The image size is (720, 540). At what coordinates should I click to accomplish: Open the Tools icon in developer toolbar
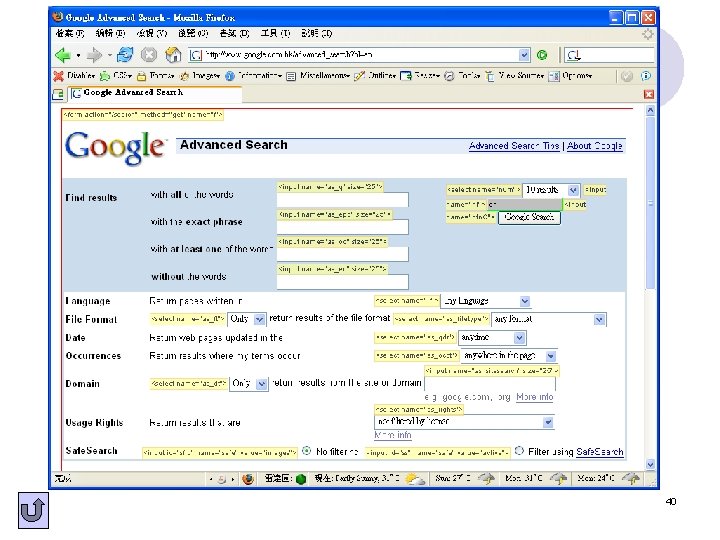[x=450, y=76]
